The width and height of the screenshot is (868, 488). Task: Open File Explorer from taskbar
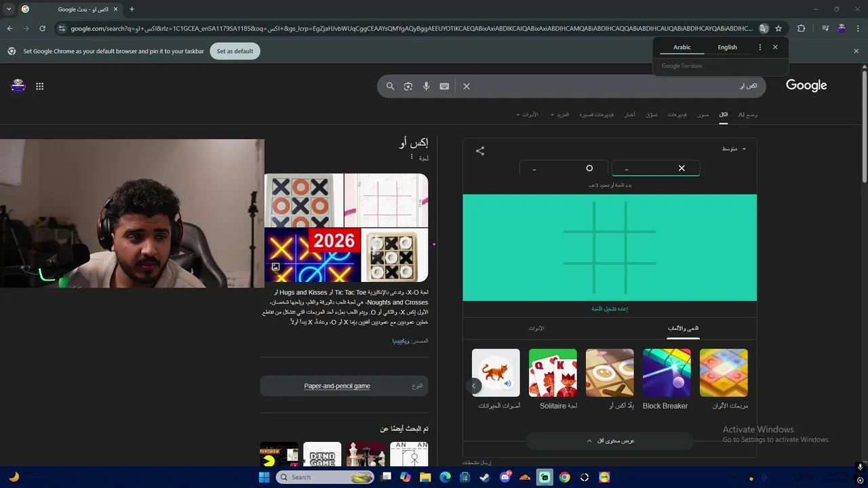click(425, 477)
